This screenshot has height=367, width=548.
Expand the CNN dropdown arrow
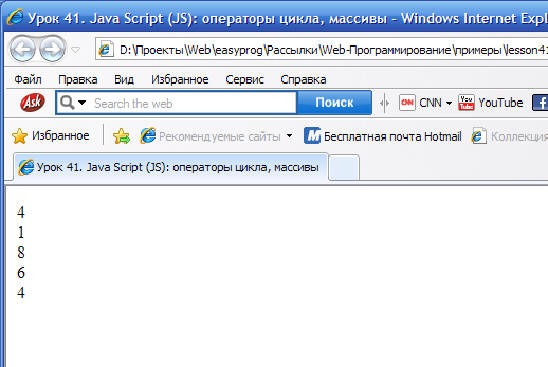point(449,103)
